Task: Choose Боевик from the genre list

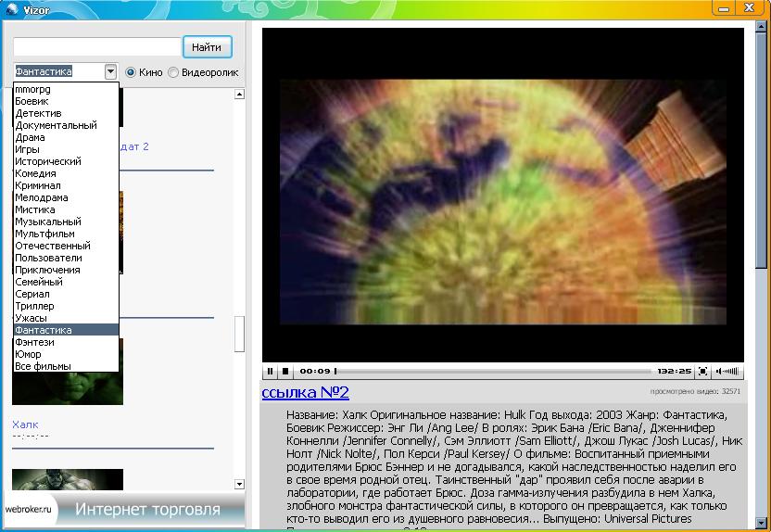Action: 66,101
